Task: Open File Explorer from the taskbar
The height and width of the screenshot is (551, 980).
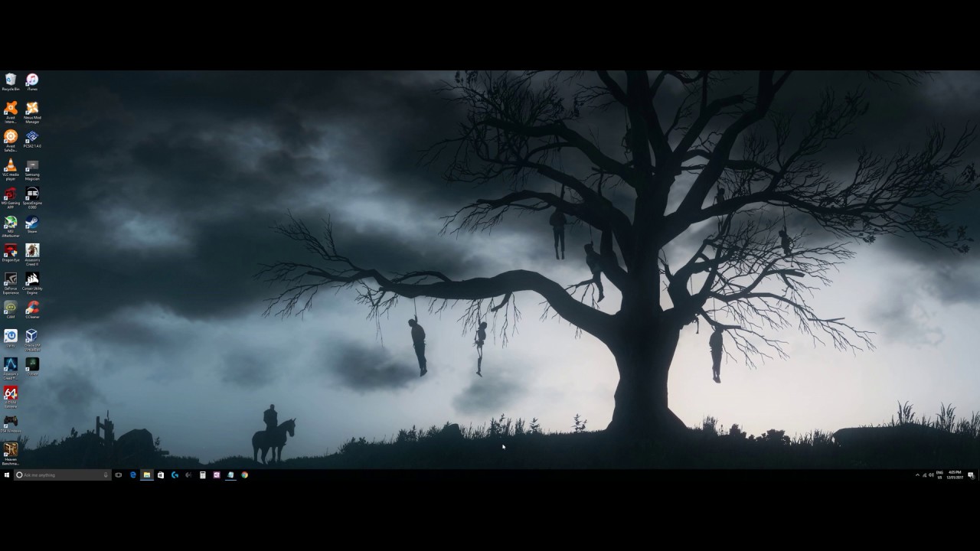Action: (147, 475)
